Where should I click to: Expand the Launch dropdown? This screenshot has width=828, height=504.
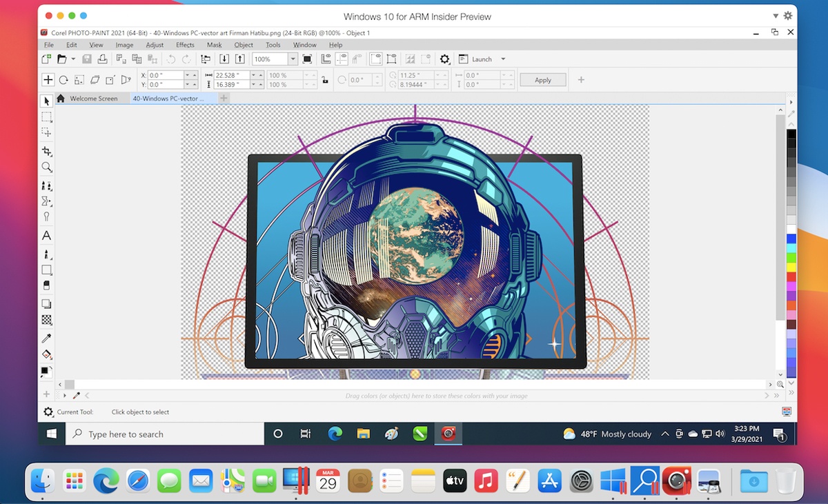click(503, 59)
